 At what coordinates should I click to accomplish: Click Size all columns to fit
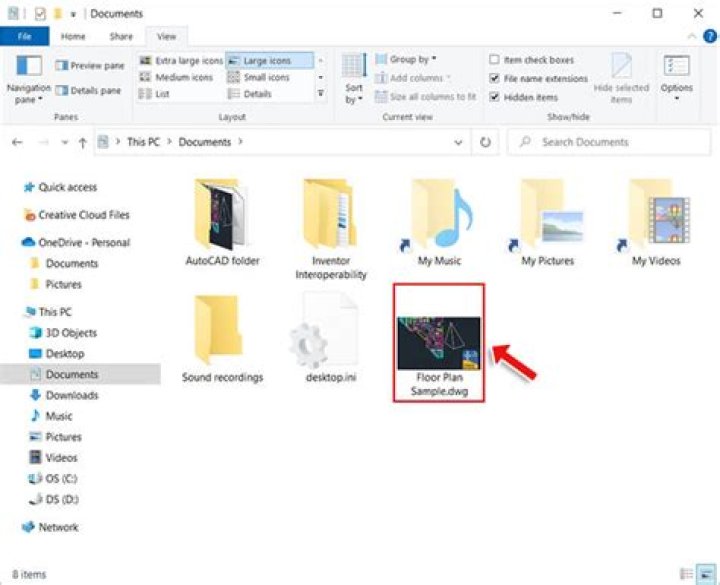pyautogui.click(x=426, y=96)
